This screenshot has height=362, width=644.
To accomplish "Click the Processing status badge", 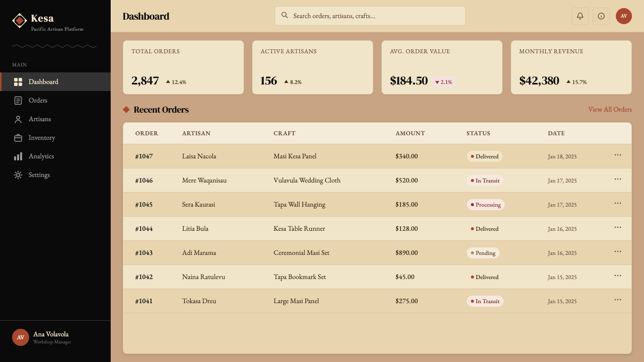I will (x=486, y=205).
